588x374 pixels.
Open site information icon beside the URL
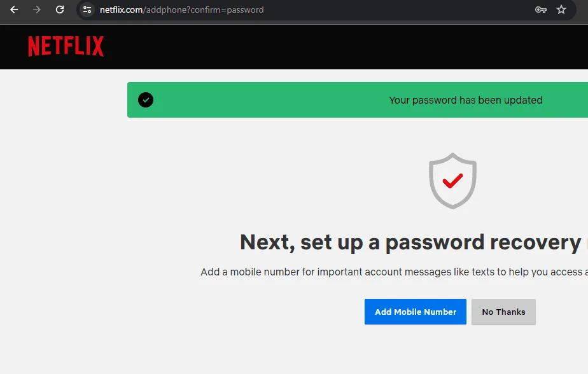(87, 10)
